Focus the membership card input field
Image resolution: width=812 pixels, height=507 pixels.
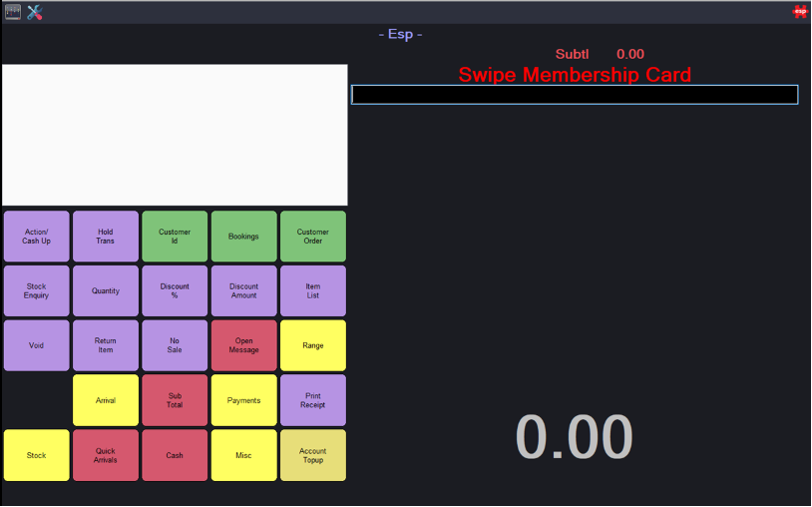click(575, 95)
